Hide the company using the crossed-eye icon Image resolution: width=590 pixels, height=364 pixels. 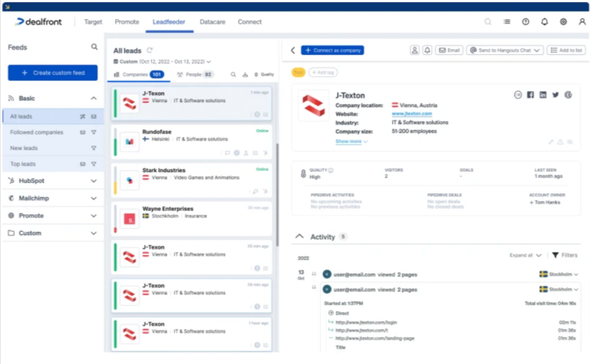coord(570,142)
